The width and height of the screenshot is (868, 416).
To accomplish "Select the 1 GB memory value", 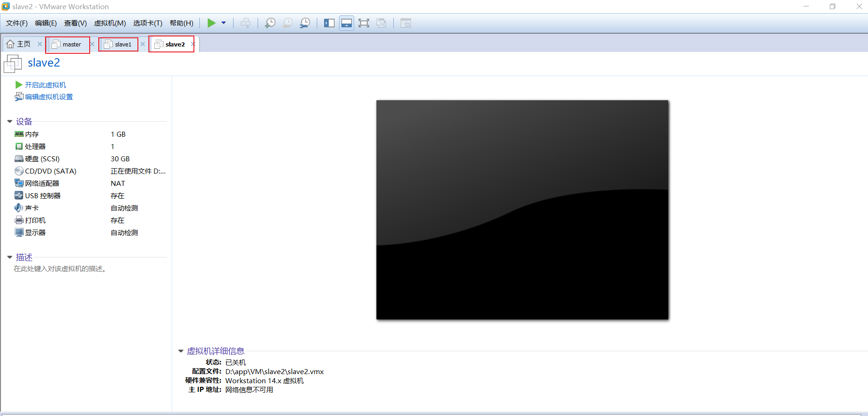I will click(118, 134).
